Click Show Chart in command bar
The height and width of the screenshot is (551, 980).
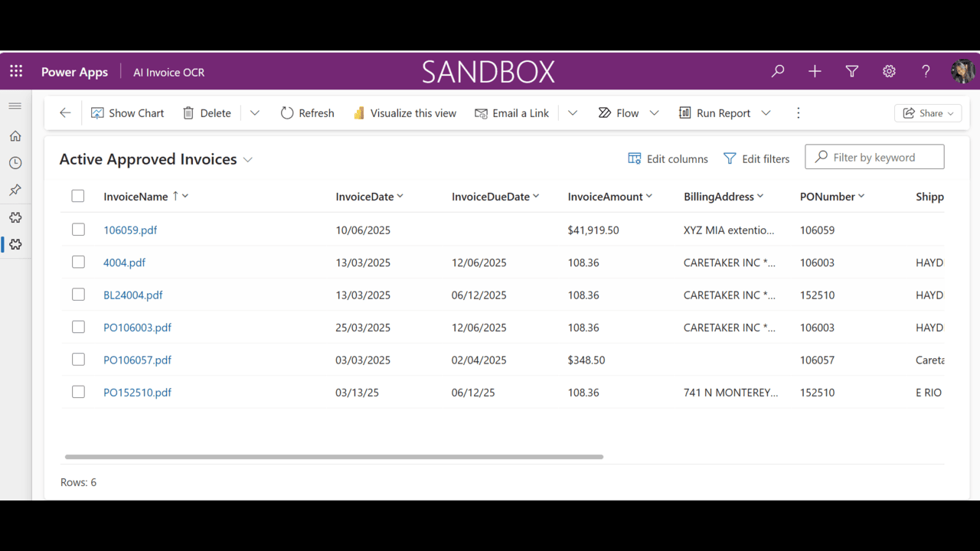click(128, 112)
